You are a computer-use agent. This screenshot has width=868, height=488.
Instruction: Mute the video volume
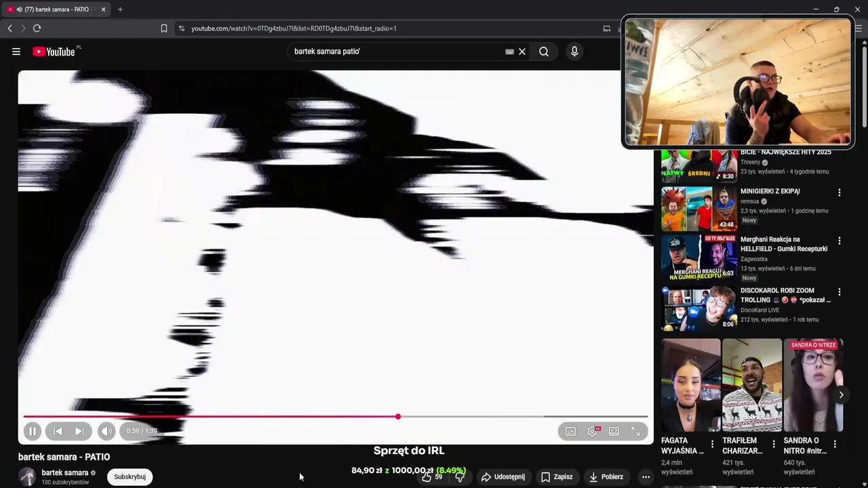click(106, 431)
